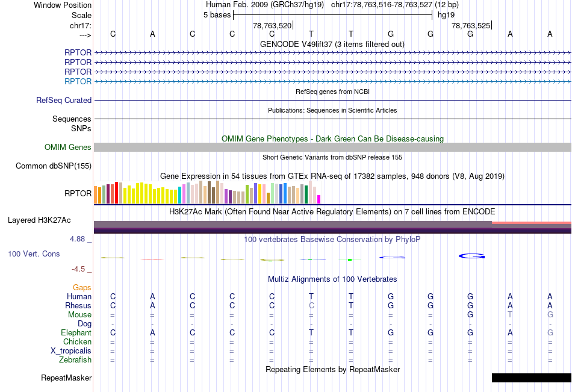Click the OMIM Gene Phenotypes green title
This screenshot has width=572, height=392.
[332, 138]
